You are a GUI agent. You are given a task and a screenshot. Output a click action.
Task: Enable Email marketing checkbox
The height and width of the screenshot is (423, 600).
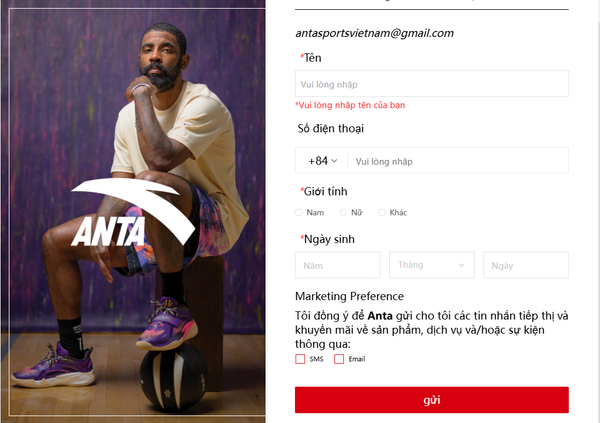339,359
